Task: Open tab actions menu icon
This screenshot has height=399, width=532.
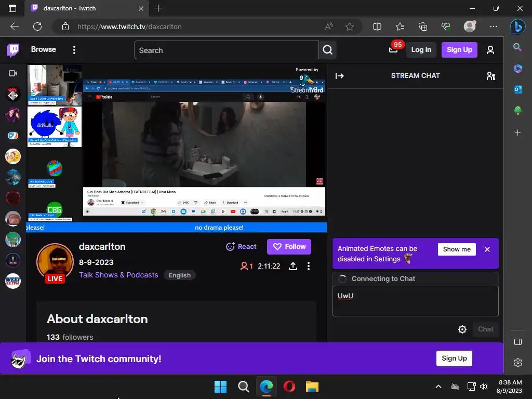Action: pos(12,8)
